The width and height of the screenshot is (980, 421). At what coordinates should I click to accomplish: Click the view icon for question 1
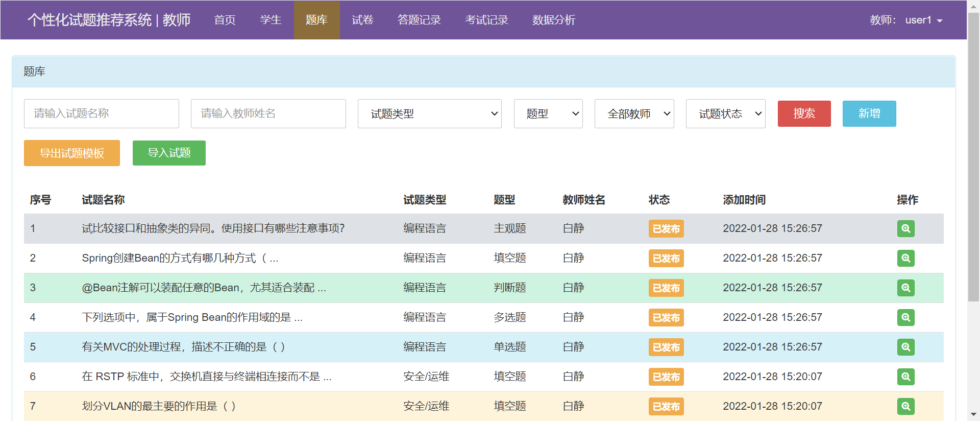tap(905, 228)
